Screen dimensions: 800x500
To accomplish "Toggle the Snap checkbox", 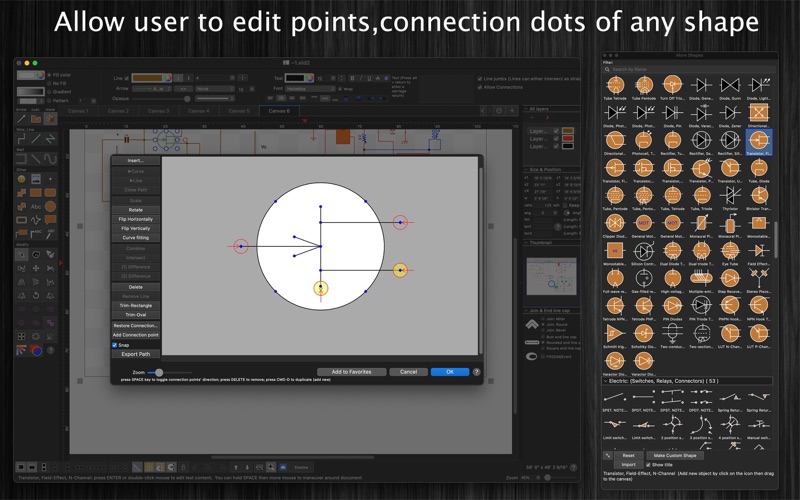I will [115, 345].
